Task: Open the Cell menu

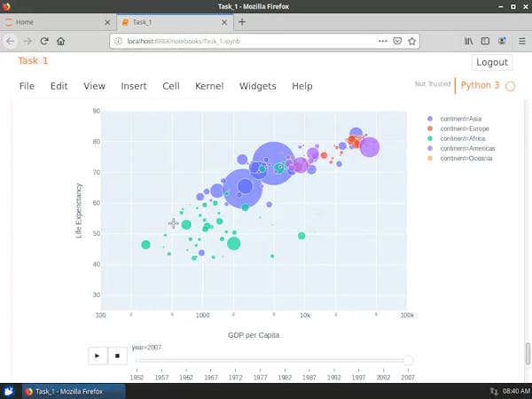Action: 171,86
